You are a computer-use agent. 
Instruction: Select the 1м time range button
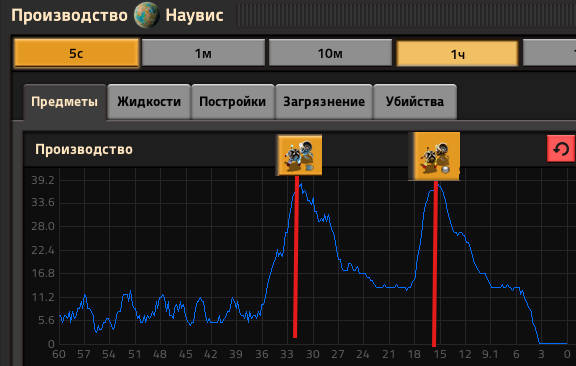tap(203, 53)
